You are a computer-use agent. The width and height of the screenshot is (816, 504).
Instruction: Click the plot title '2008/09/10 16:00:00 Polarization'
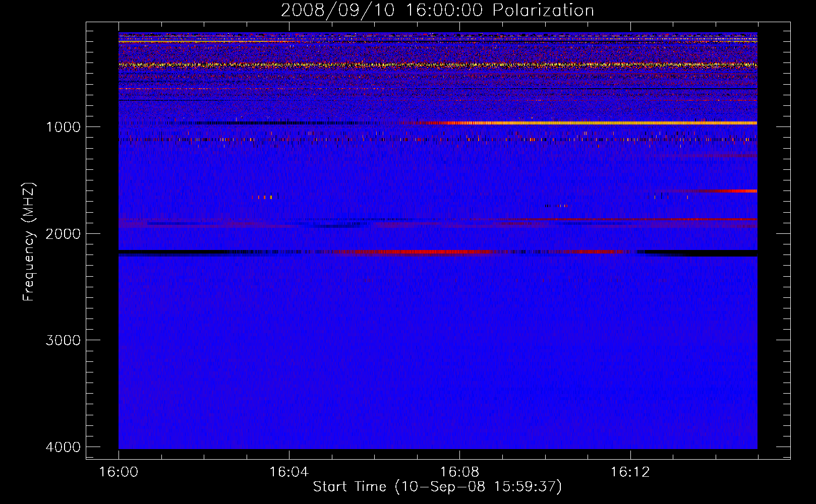coord(437,10)
